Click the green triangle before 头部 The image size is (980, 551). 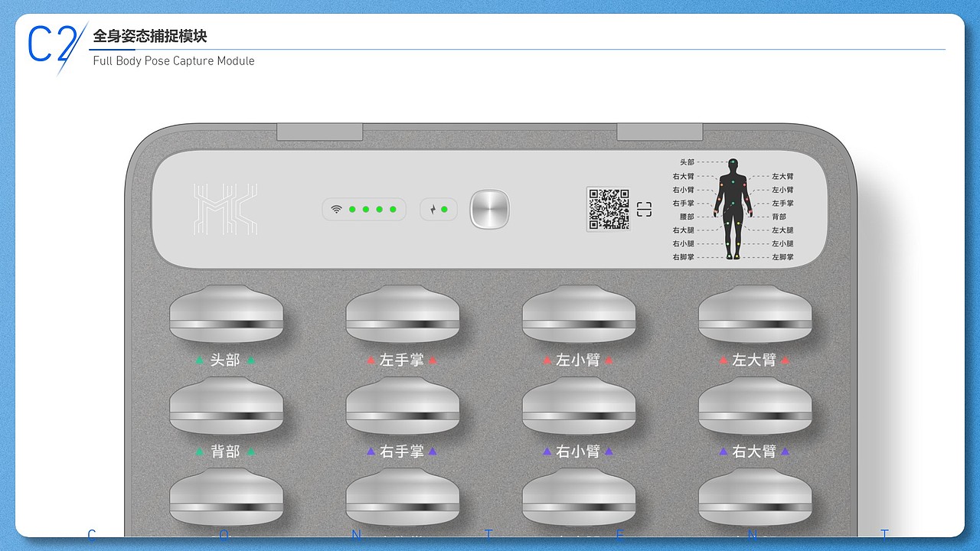point(199,360)
